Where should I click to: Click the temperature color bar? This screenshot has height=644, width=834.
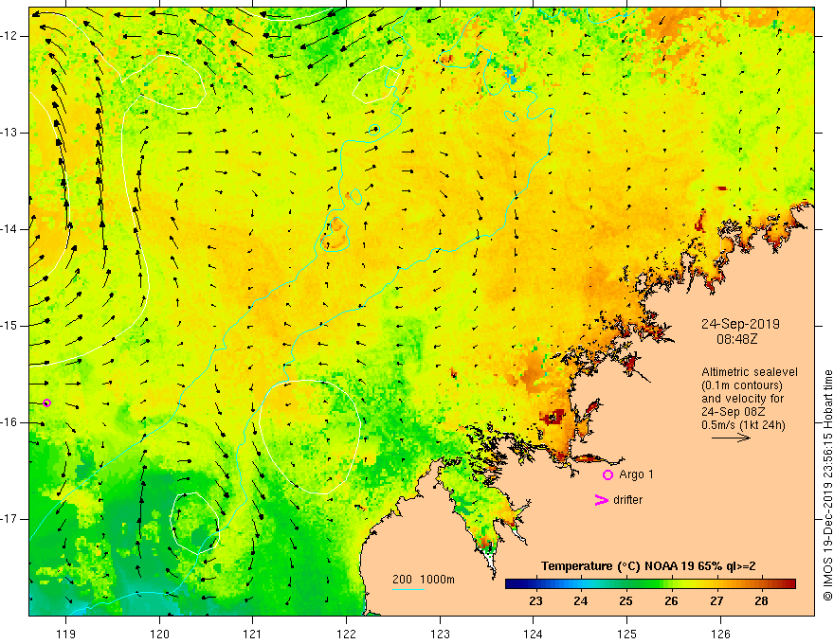click(650, 584)
